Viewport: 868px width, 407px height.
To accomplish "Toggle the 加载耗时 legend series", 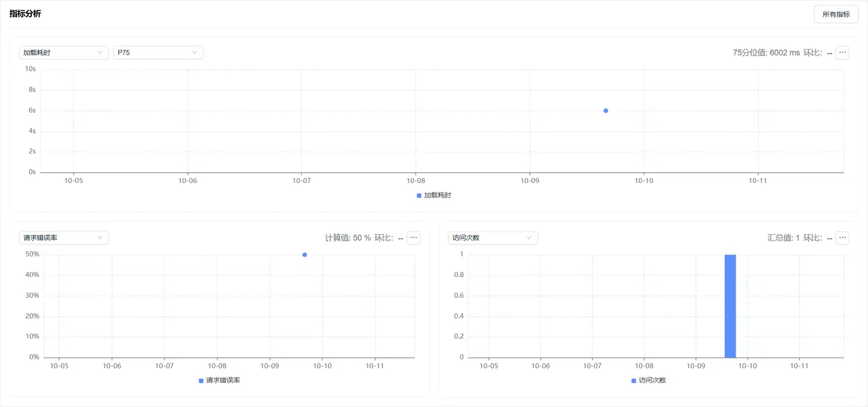I will pos(434,196).
